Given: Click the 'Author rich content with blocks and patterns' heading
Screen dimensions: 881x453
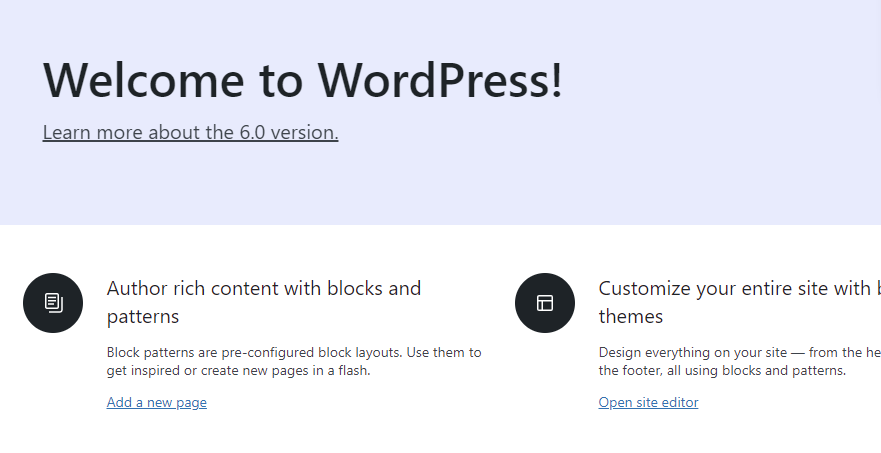Looking at the screenshot, I should 264,302.
